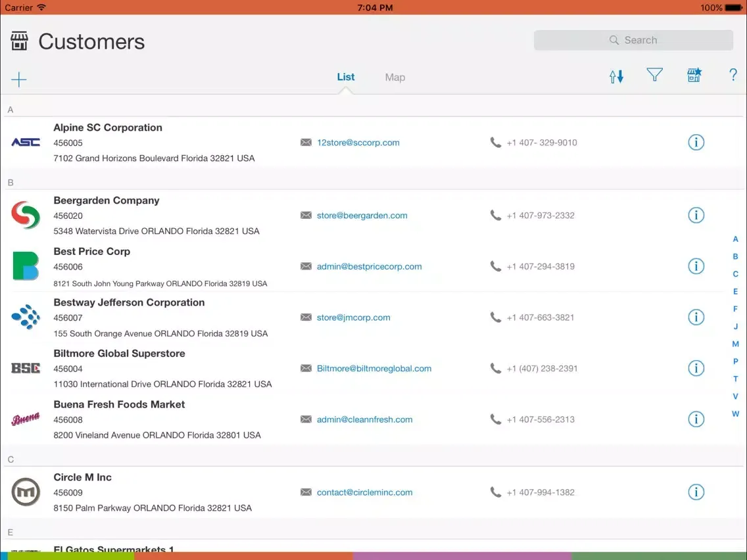Viewport: 747px width, 560px height.
Task: Open the sort order arrows icon
Action: tap(616, 76)
